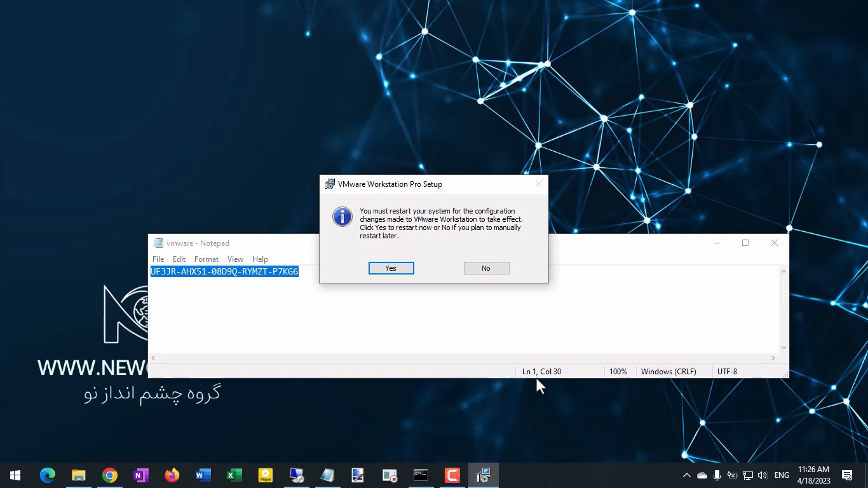Open the File menu in Notepad
The height and width of the screenshot is (488, 868).
coord(158,259)
